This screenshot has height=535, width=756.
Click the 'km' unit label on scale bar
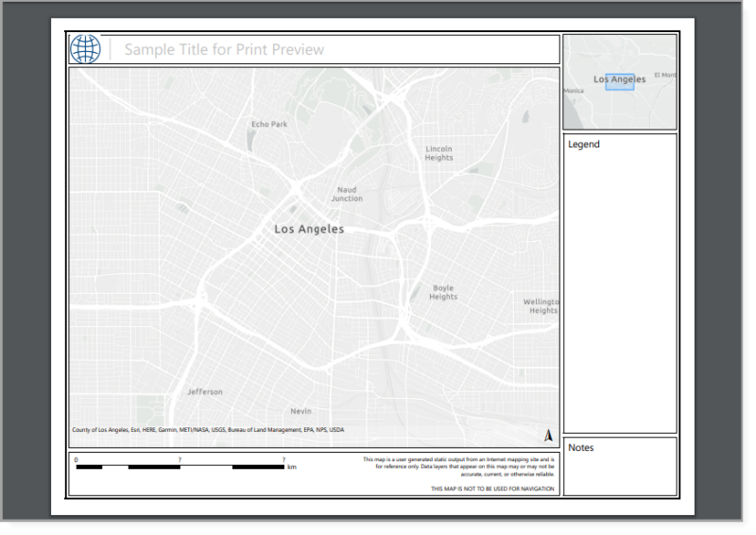292,467
